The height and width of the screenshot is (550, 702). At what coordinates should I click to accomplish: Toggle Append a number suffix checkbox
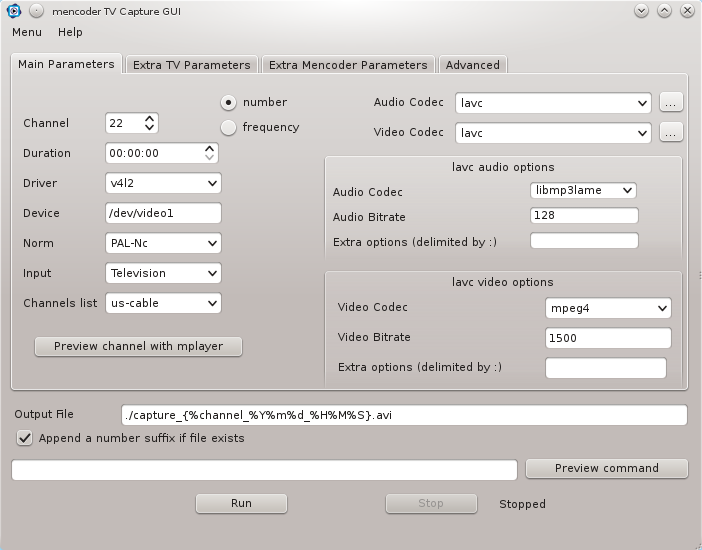tap(25, 438)
